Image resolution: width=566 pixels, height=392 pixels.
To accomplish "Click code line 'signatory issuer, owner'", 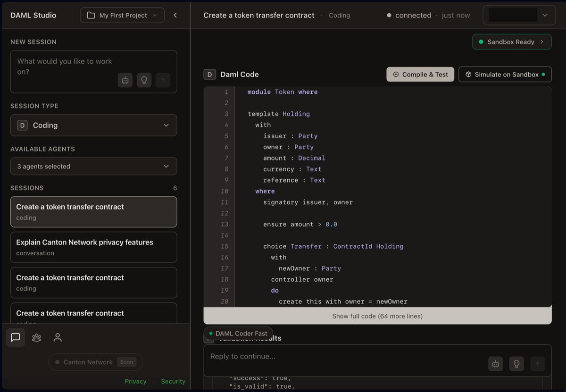I will tap(308, 202).
